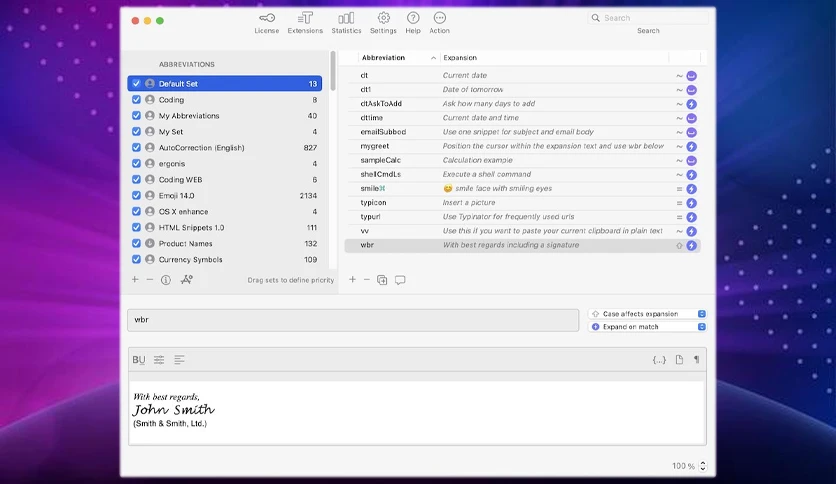
Task: Uncheck the My Abbreviations checkbox
Action: [x=136, y=116]
